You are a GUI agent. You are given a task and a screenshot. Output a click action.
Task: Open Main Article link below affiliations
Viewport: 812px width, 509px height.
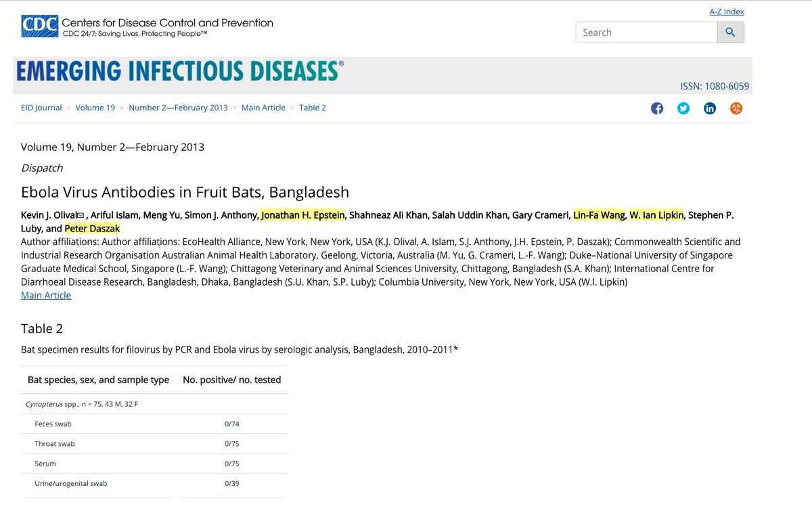[46, 295]
